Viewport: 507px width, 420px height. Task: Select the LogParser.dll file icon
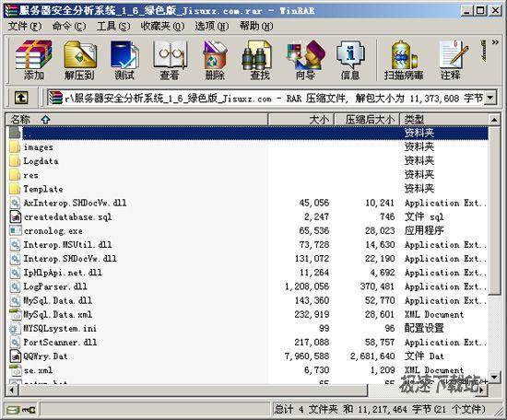point(15,286)
